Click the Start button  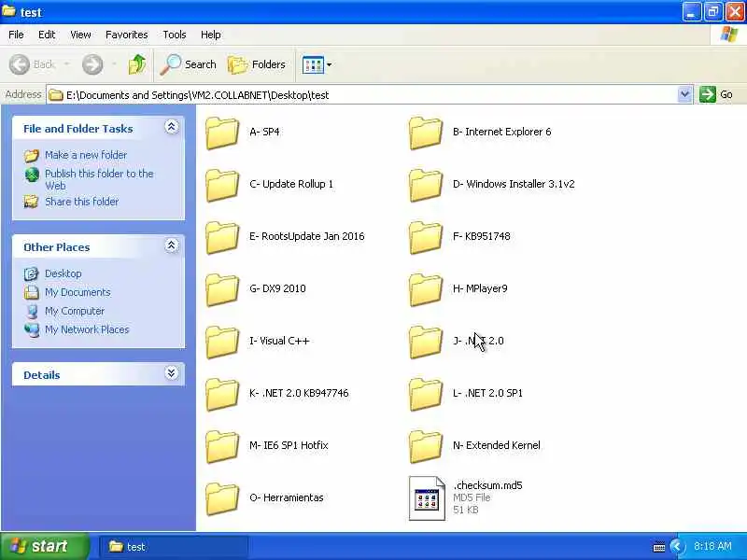(x=45, y=546)
